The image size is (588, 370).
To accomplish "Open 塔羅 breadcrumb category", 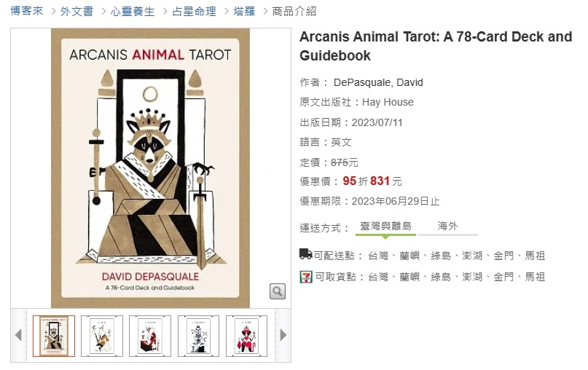I will point(244,11).
